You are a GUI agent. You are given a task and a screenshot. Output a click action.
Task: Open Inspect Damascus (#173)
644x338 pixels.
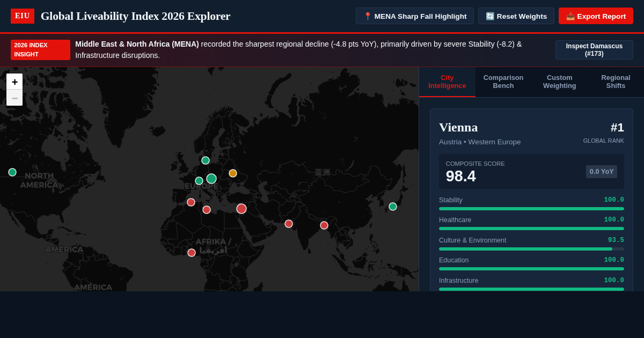tap(594, 50)
